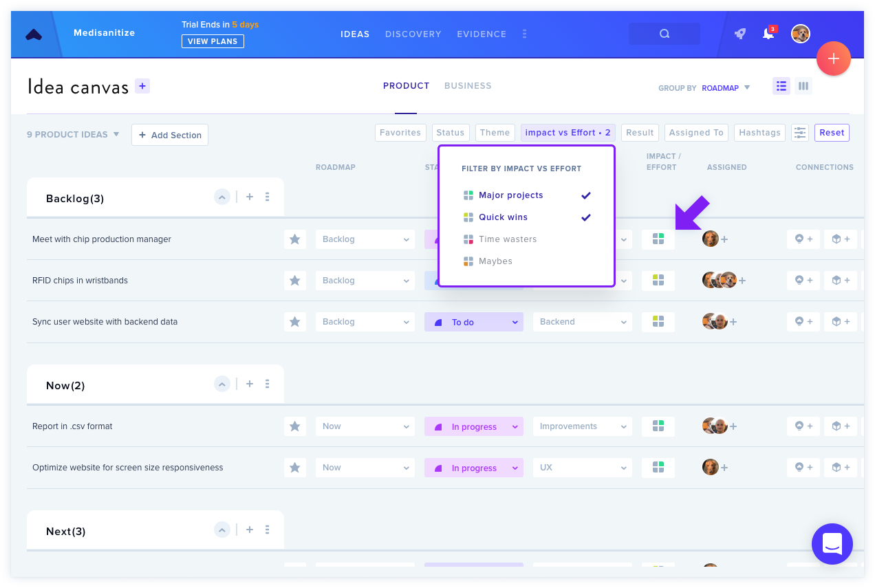Click the search field in header

tap(665, 34)
